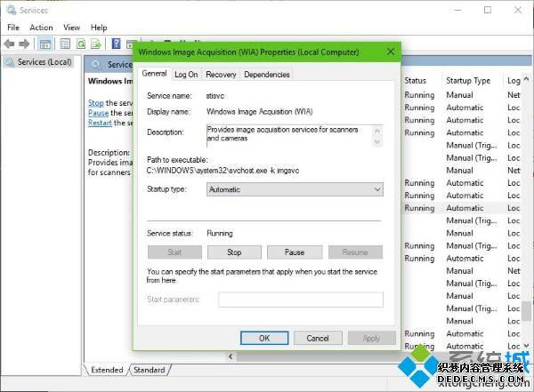
Task: Click the Description box scroll down arrow
Action: pos(377,141)
